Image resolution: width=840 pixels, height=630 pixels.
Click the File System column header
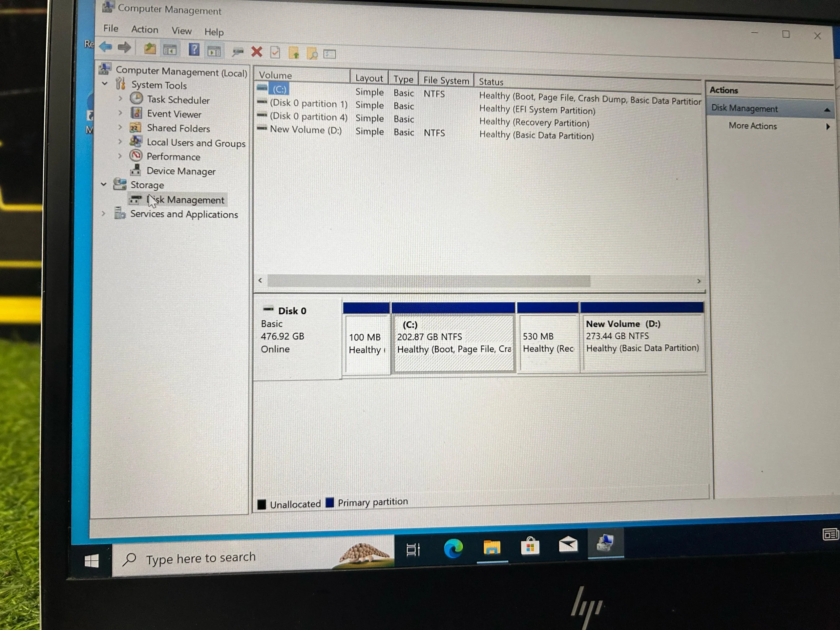pos(446,80)
